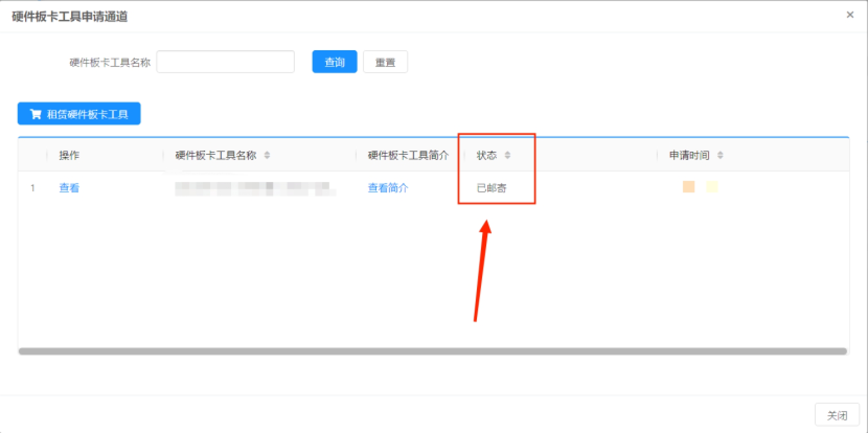Click the dialog title 硬件板卡工具申请通道

click(x=70, y=17)
